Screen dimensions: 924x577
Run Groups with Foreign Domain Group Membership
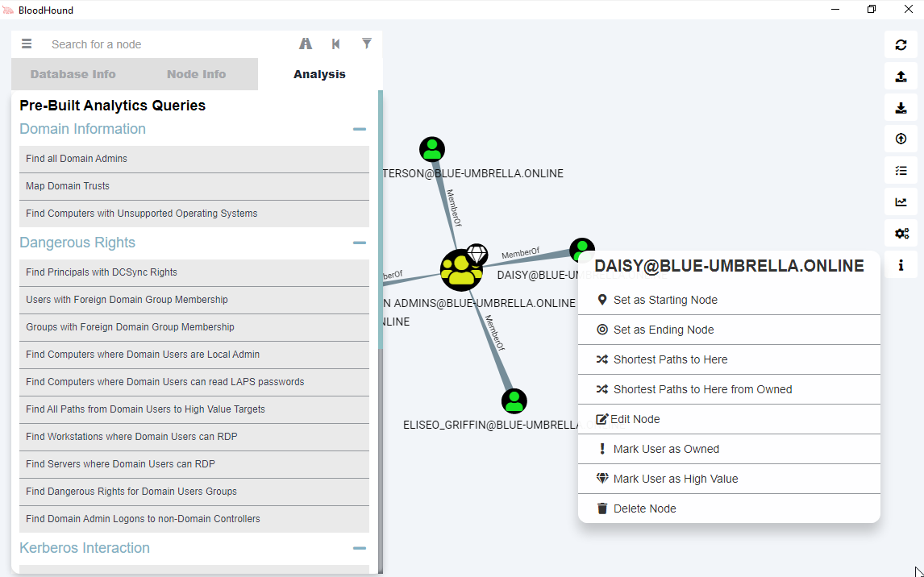(194, 327)
